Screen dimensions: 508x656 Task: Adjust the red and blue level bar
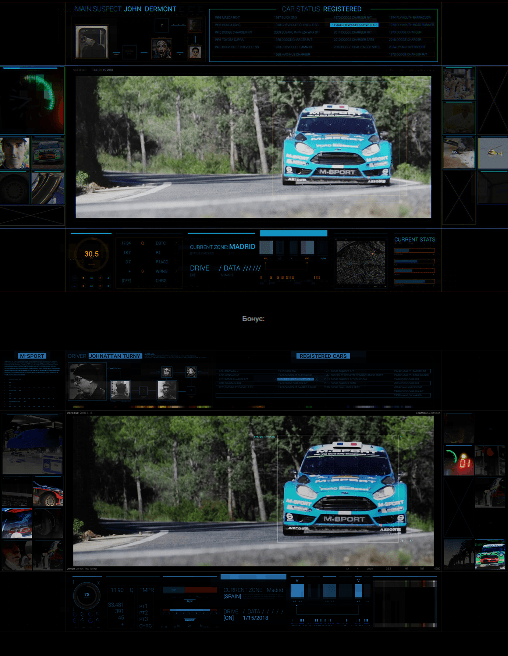[190, 590]
